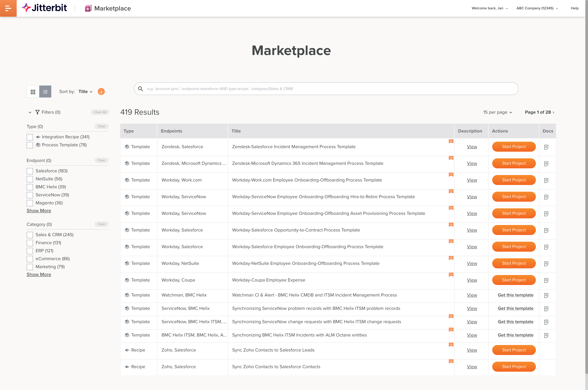The height and width of the screenshot is (390, 588).
Task: Click the filter funnel icon
Action: (37, 112)
